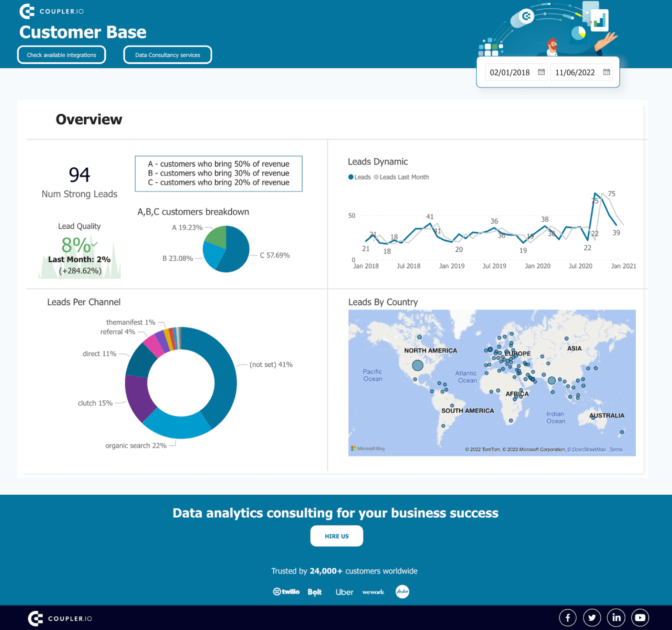The height and width of the screenshot is (630, 672).
Task: Click the Coupler.io logo in the header
Action: tap(52, 12)
